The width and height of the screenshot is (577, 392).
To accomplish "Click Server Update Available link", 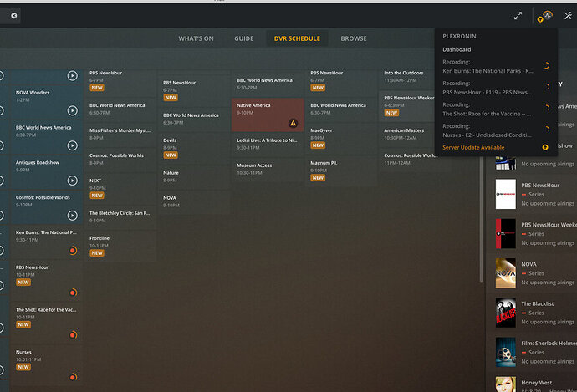I will click(473, 147).
